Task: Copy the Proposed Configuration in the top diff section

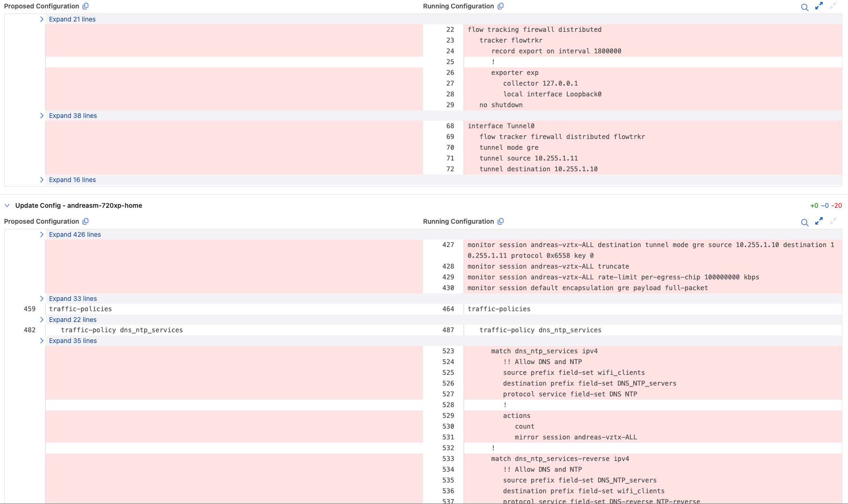Action: (86, 6)
